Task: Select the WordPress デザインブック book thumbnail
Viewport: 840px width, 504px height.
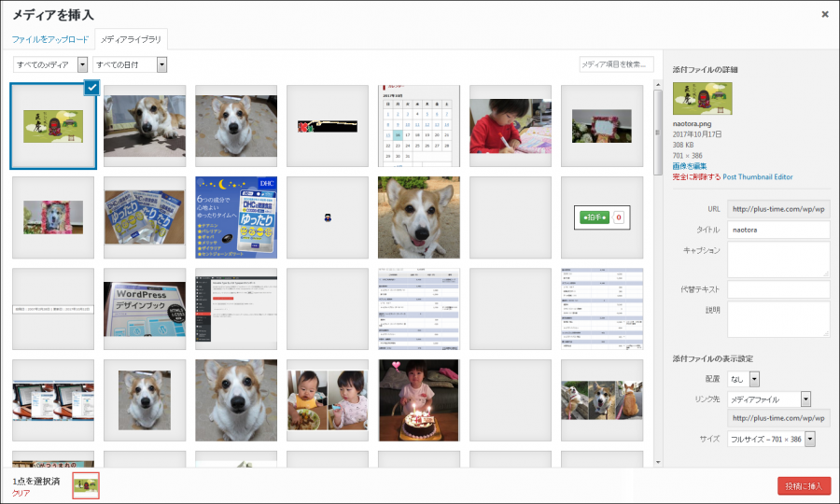Action: [145, 309]
